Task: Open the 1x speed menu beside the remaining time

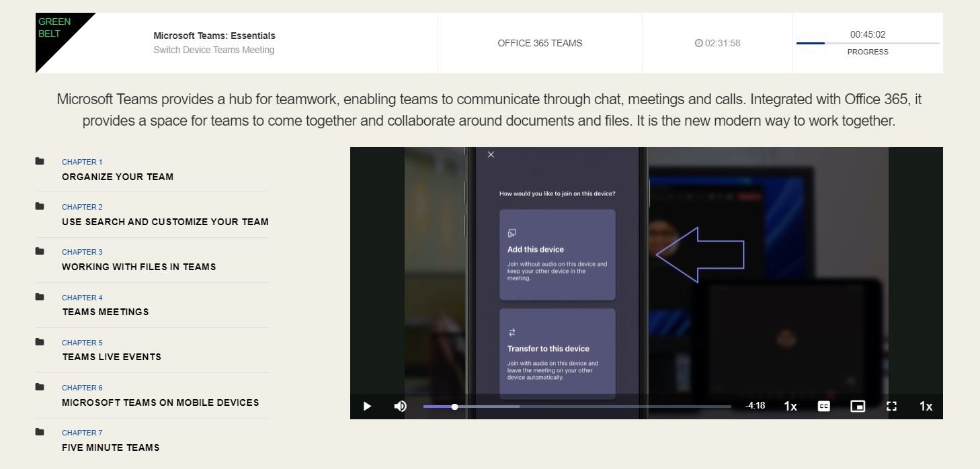Action: (x=790, y=406)
